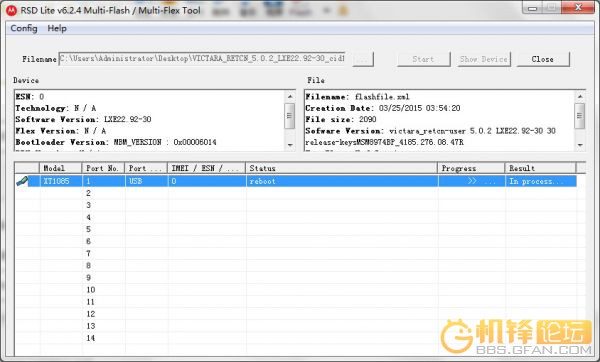The width and height of the screenshot is (600, 362).
Task: Click the File panel scroll-up arrow
Action: coord(580,96)
